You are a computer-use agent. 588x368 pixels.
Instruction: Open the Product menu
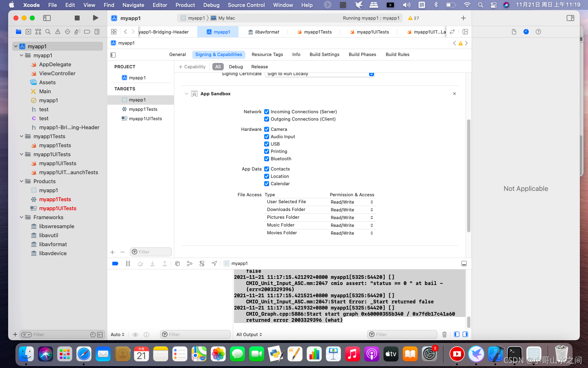pos(185,5)
